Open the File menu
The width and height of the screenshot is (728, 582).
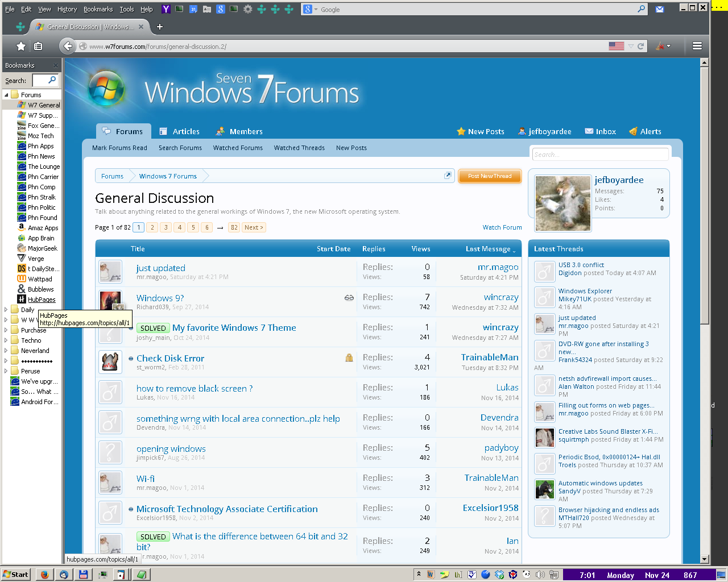[x=10, y=9]
